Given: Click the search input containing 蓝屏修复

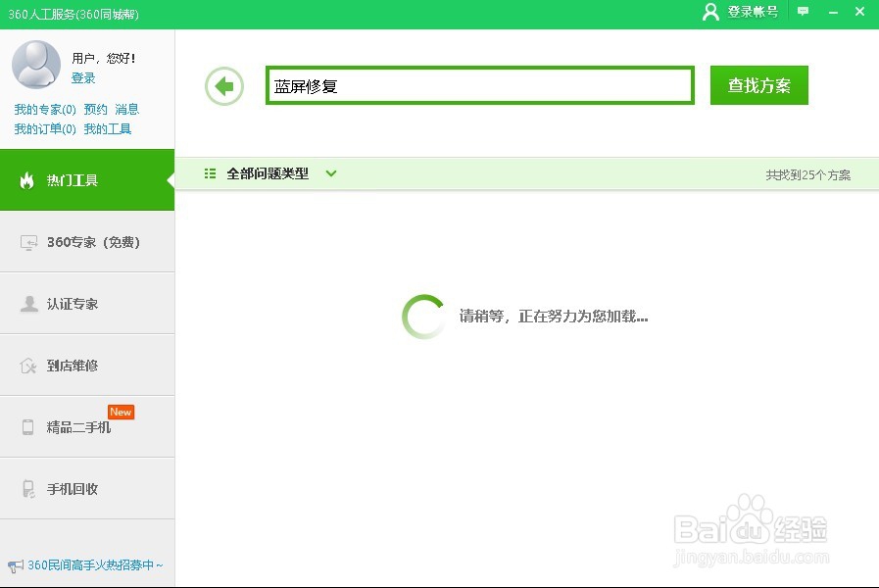Looking at the screenshot, I should tap(478, 85).
